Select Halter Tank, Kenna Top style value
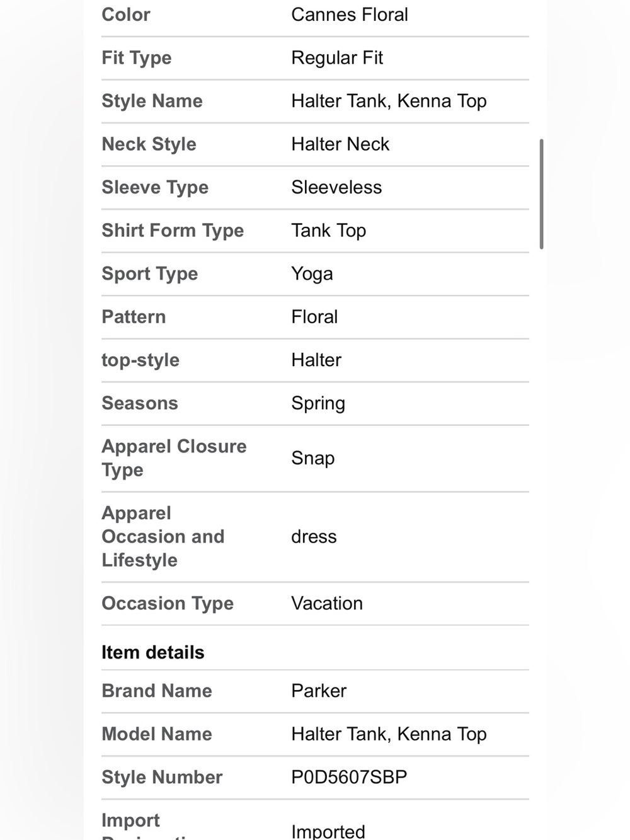 click(x=389, y=101)
